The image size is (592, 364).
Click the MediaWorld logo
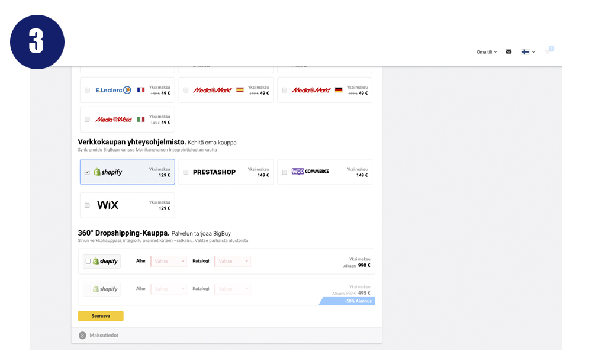114,120
